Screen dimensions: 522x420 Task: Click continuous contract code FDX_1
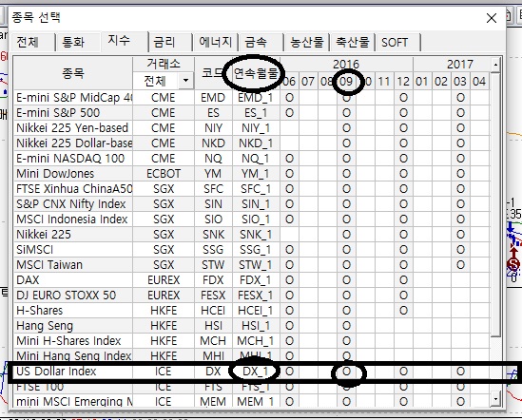256,280
